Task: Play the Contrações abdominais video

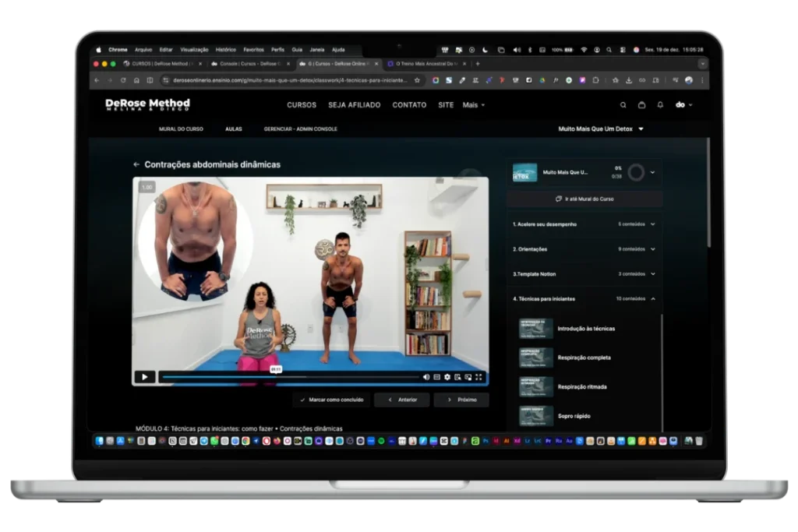Action: click(x=144, y=377)
